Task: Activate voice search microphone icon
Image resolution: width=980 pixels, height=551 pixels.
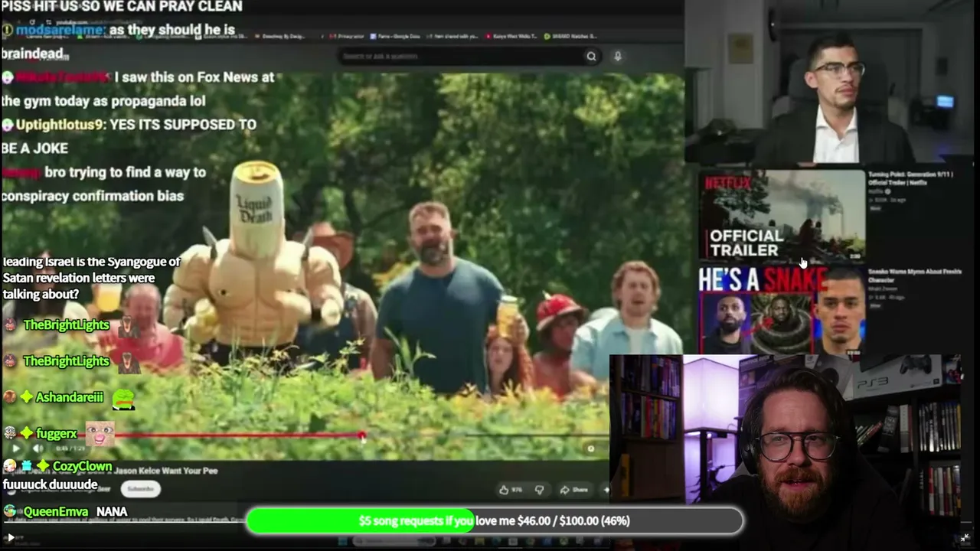Action: pos(617,56)
